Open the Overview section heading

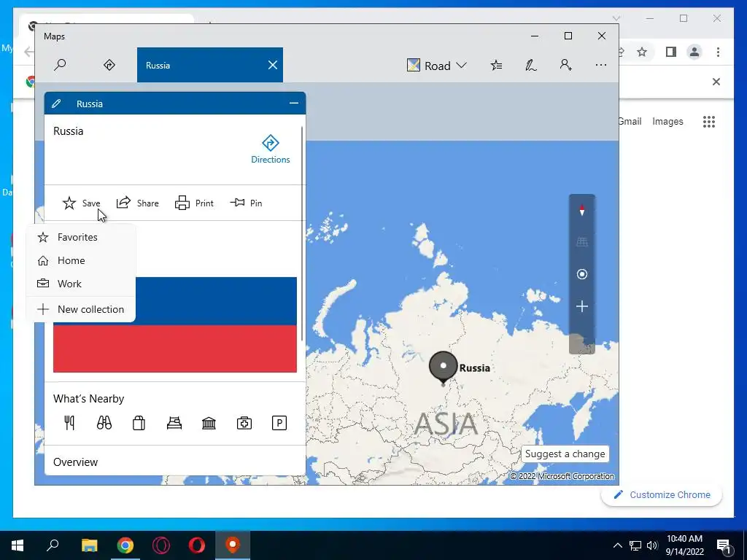[x=75, y=462]
